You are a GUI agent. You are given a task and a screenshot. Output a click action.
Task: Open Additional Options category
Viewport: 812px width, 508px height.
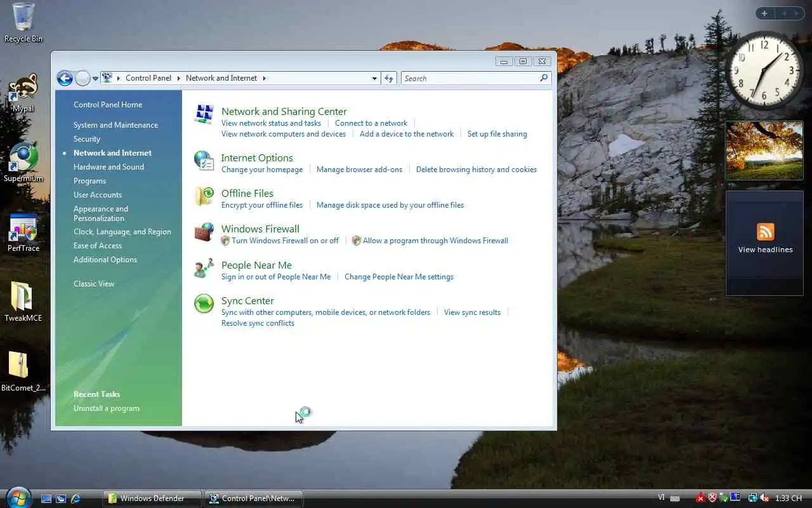(x=105, y=260)
